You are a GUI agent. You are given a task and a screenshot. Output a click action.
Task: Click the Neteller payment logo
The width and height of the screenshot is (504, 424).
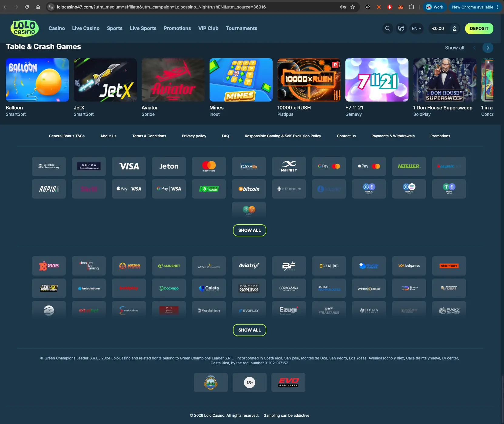click(409, 166)
